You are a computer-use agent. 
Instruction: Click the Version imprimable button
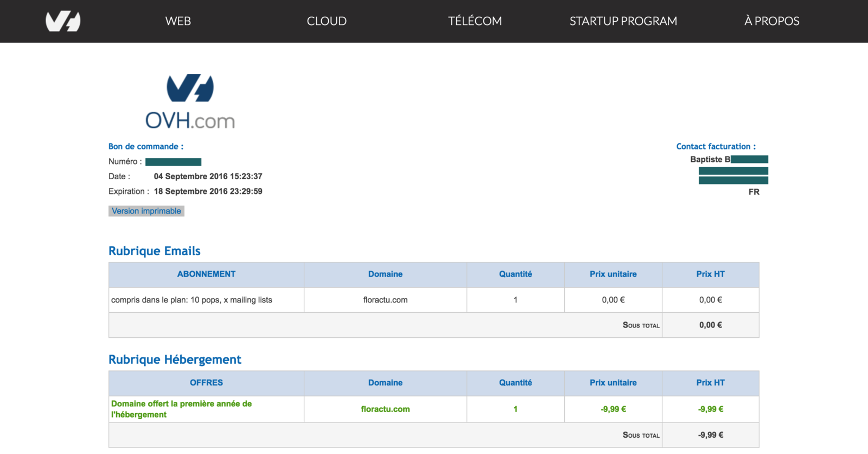(146, 211)
